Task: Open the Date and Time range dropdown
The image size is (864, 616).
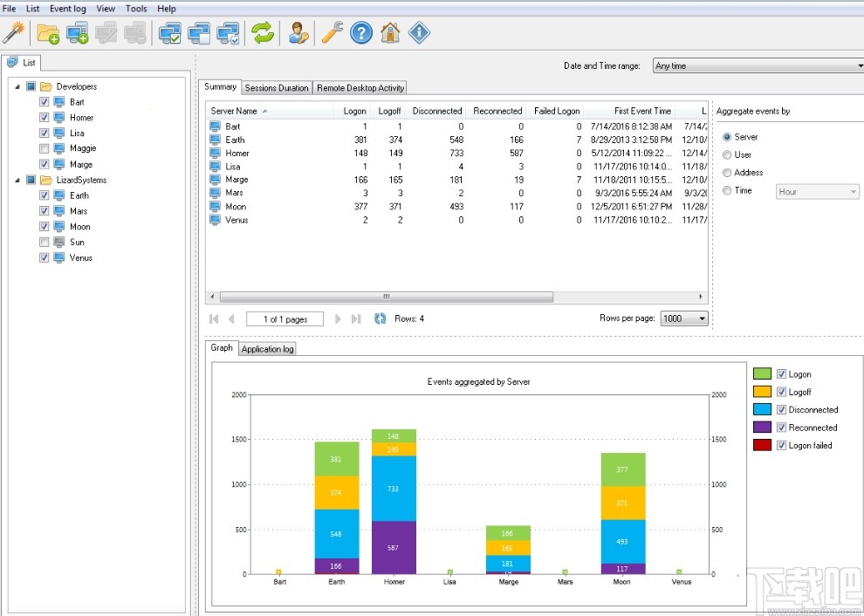Action: (x=859, y=65)
